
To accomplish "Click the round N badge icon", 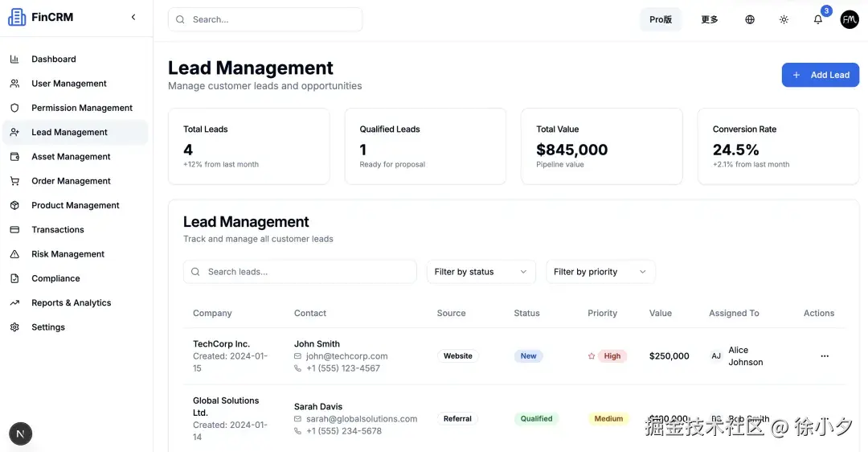I will [x=21, y=434].
